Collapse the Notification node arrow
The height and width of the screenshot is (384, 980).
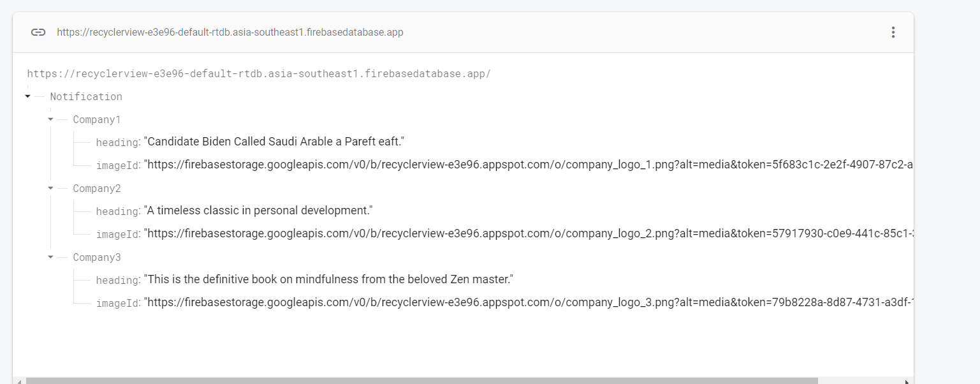pyautogui.click(x=27, y=96)
